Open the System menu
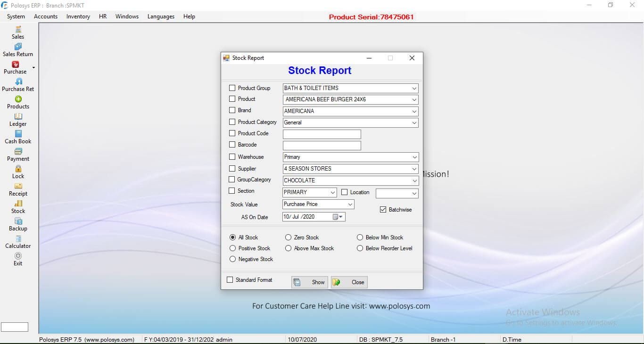This screenshot has width=644, height=344. 16,16
